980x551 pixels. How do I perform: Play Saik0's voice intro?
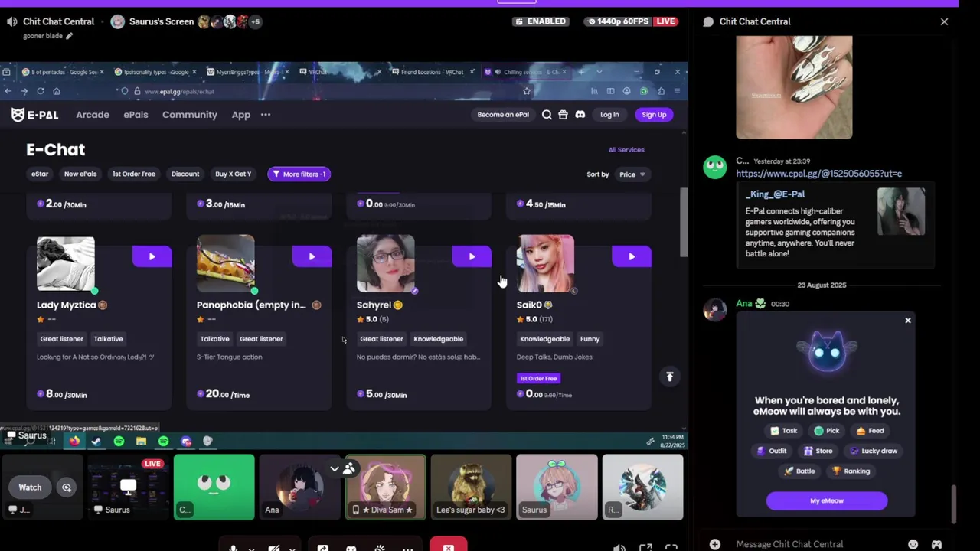pyautogui.click(x=632, y=257)
